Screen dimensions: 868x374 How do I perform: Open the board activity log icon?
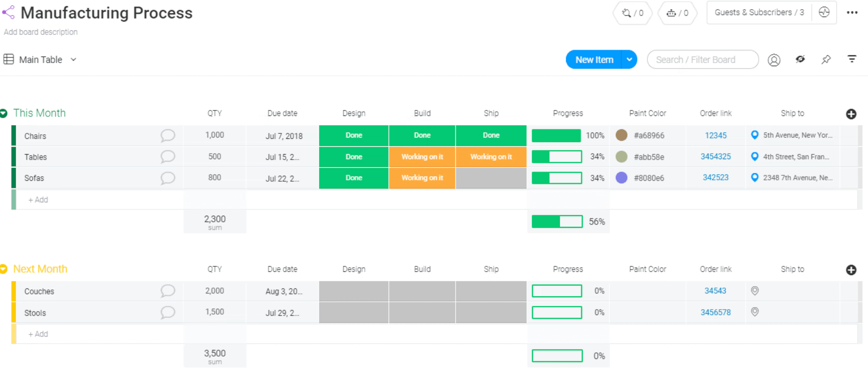pyautogui.click(x=824, y=12)
